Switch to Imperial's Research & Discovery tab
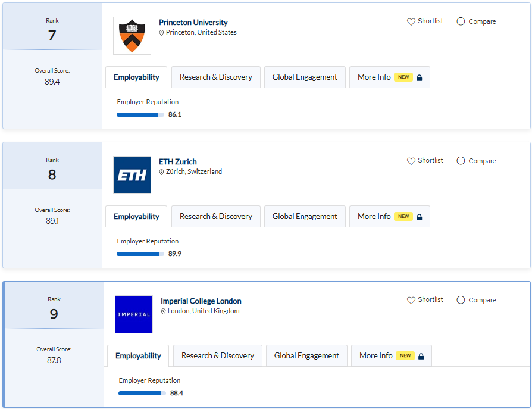Viewport: 532px width, 409px height. (217, 355)
